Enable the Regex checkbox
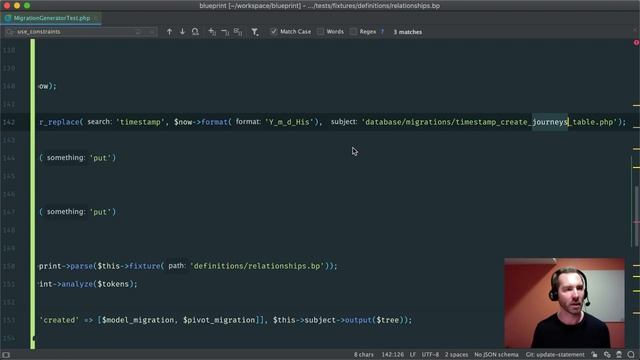 [x=353, y=31]
